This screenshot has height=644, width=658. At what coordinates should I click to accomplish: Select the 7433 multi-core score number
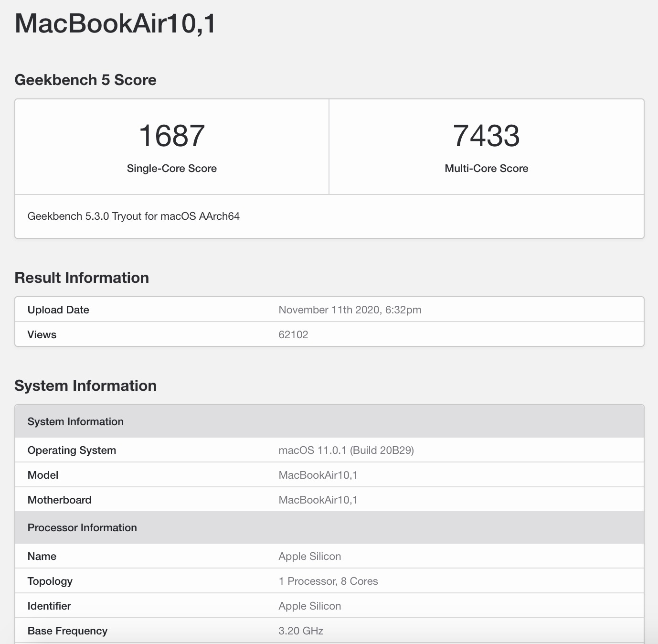click(x=486, y=136)
